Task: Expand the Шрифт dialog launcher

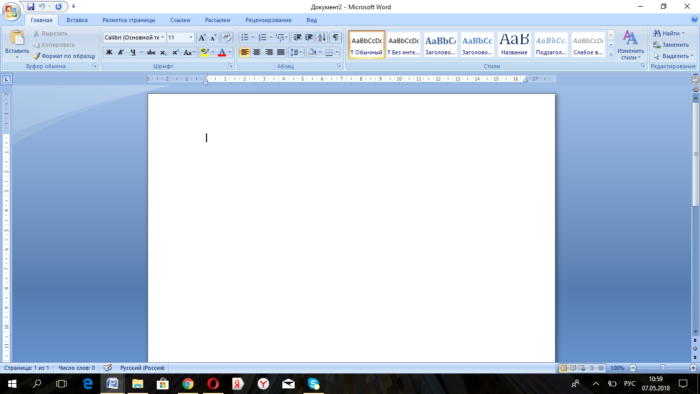Action: [230, 66]
